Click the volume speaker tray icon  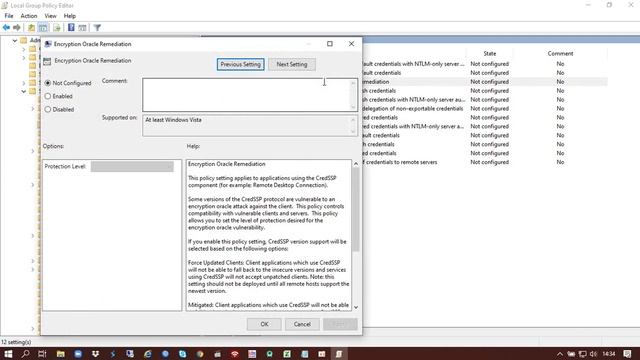593,354
